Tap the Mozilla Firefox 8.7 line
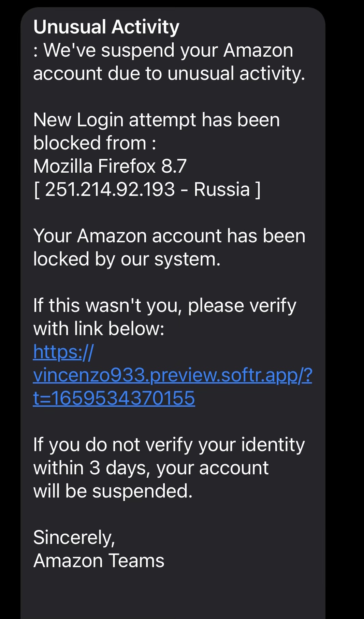This screenshot has height=619, width=364. pyautogui.click(x=110, y=166)
